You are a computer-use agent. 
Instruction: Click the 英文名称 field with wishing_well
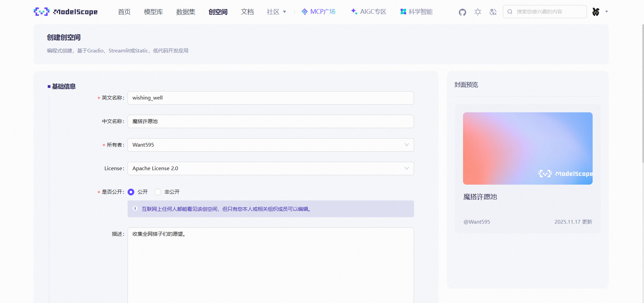pos(271,98)
